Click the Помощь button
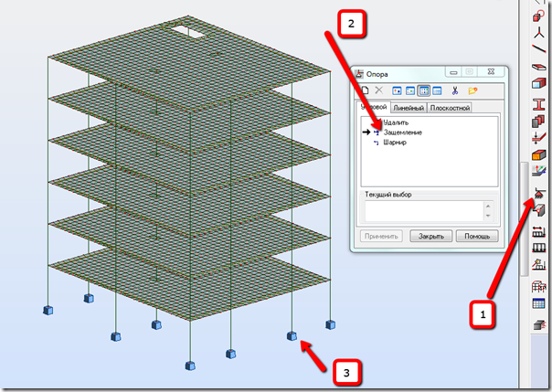 pyautogui.click(x=477, y=236)
